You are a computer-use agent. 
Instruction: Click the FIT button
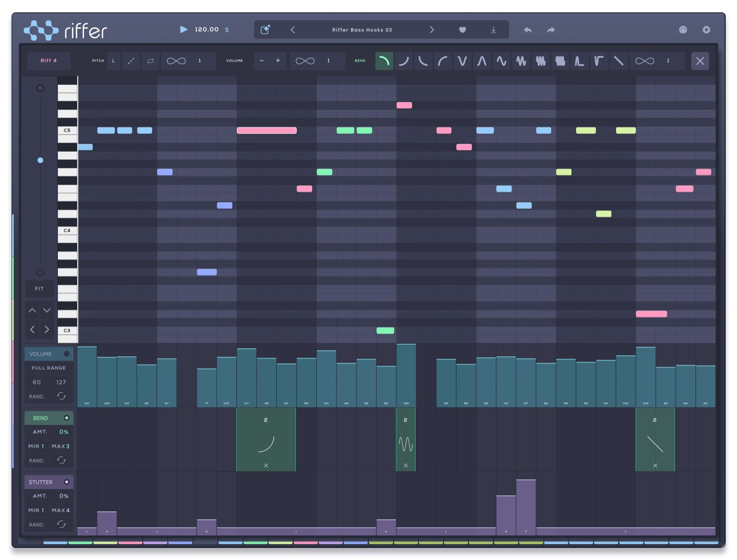(39, 288)
